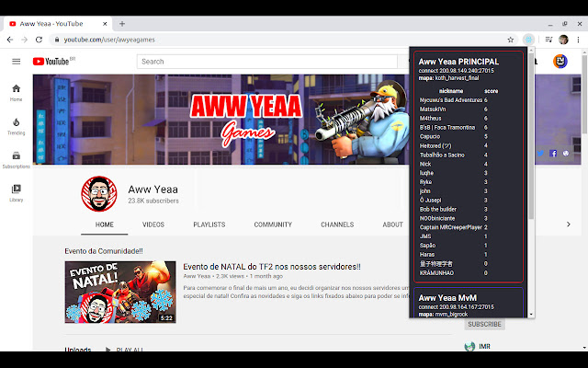Viewport: 588px width, 368px height.
Task: Click connect 200.98.149.240:27015 address
Action: point(457,71)
